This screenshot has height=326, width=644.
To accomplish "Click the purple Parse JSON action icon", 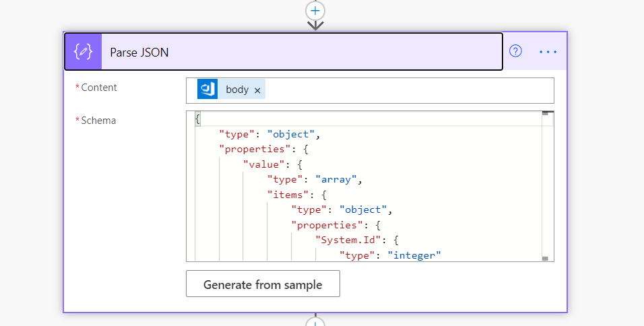I will 84,52.
